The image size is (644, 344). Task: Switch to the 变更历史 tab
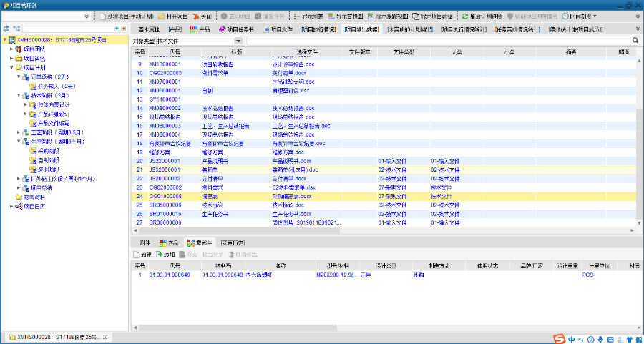233,242
